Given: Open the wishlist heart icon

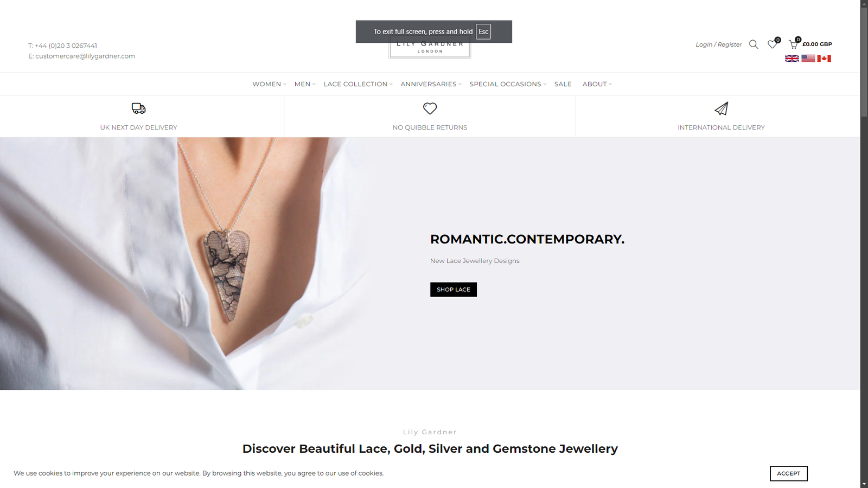Looking at the screenshot, I should pos(773,44).
